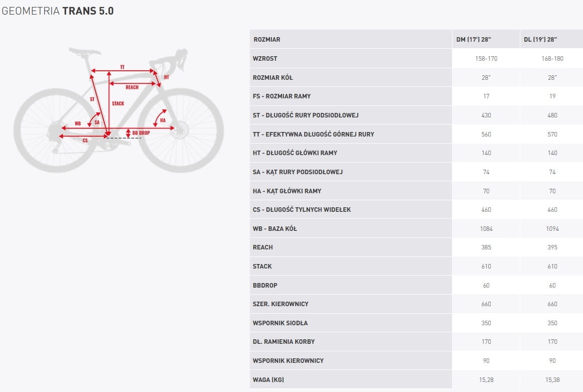This screenshot has width=583, height=392.
Task: Click the 158-170 height range cell
Action: point(486,58)
